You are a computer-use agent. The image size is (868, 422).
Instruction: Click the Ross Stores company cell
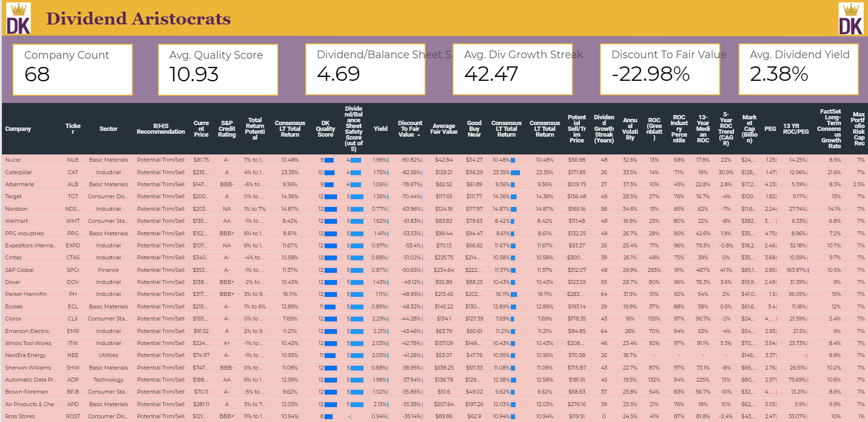[x=20, y=416]
